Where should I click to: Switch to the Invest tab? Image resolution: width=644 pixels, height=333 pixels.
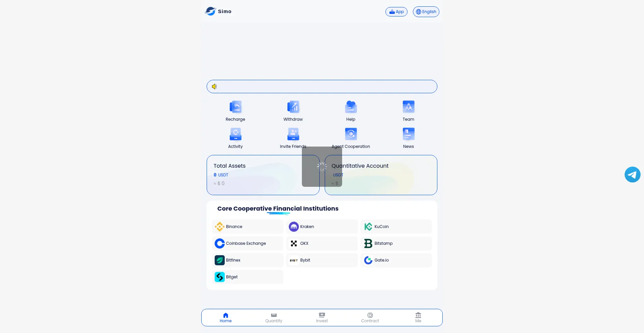coord(322,318)
